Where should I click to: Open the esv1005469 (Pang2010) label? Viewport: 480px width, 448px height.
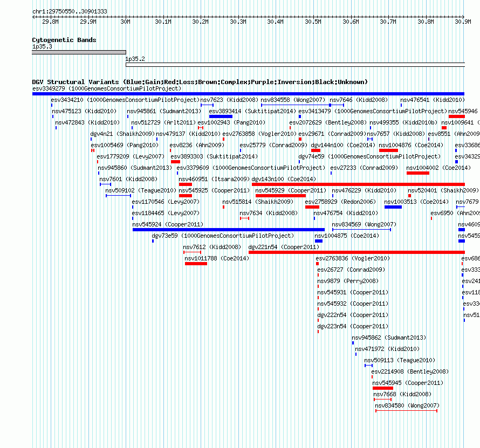coord(125,145)
